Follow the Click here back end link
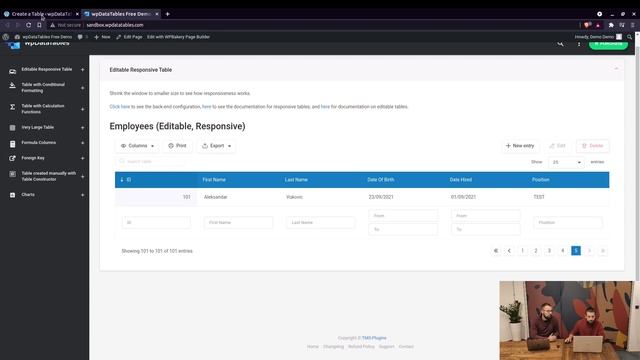Image resolution: width=640 pixels, height=360 pixels. coord(120,107)
